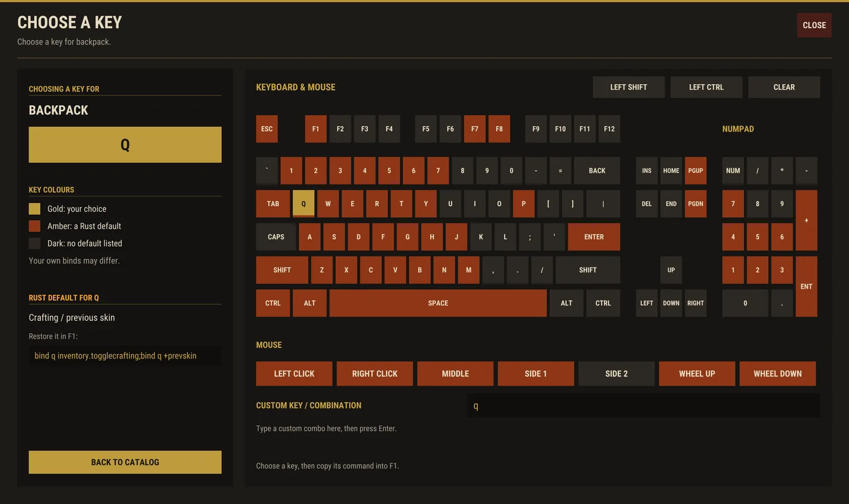849x504 pixels.
Task: Select the numpad ENT key
Action: click(x=806, y=286)
